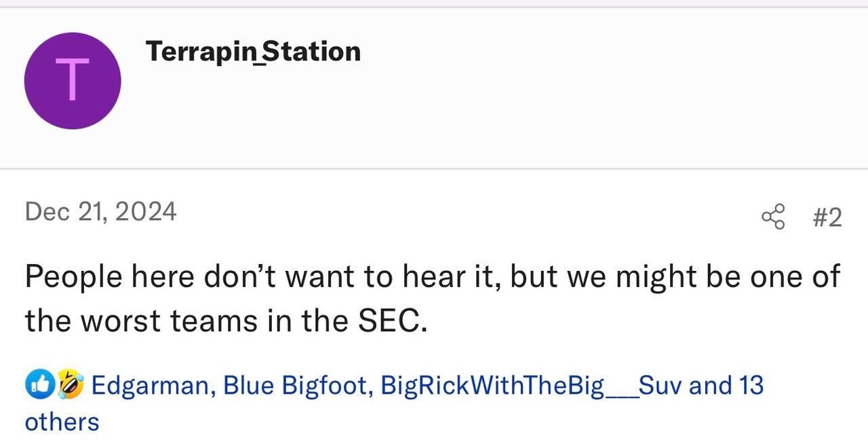This screenshot has height=446, width=868.
Task: Open the purple T avatar profile
Action: (x=73, y=81)
